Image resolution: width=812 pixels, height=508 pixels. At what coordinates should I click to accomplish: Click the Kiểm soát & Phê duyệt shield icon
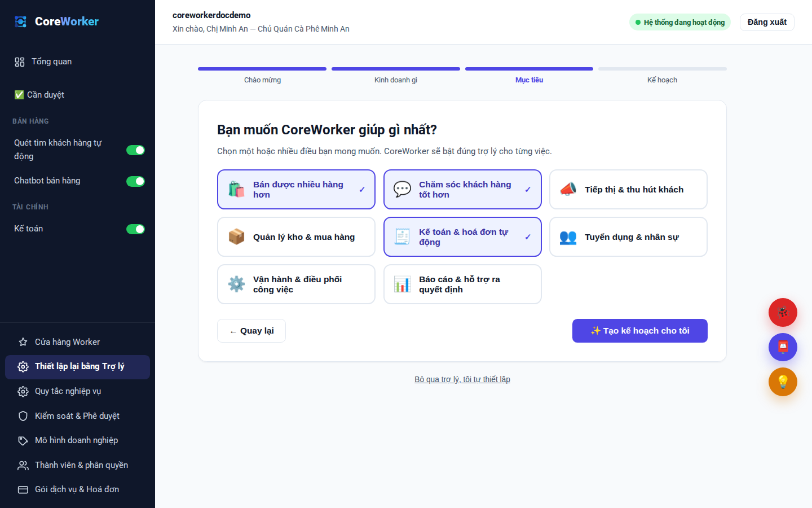[x=23, y=416]
